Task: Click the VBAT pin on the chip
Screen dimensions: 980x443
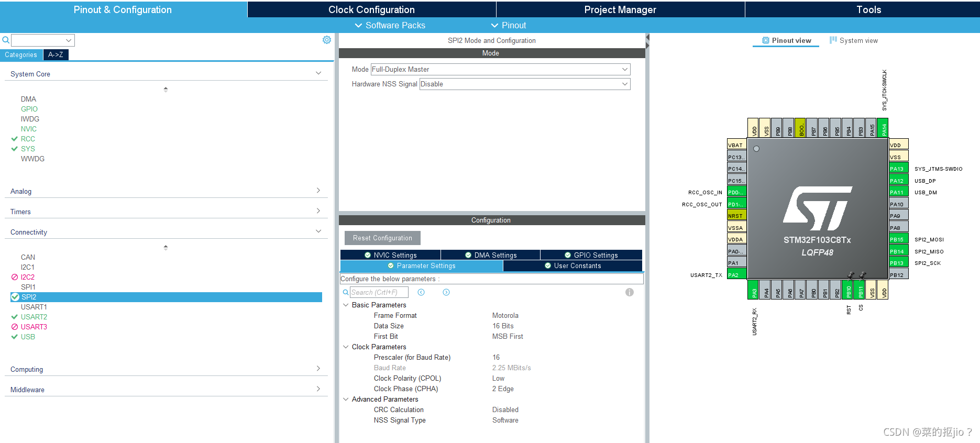Action: [736, 145]
